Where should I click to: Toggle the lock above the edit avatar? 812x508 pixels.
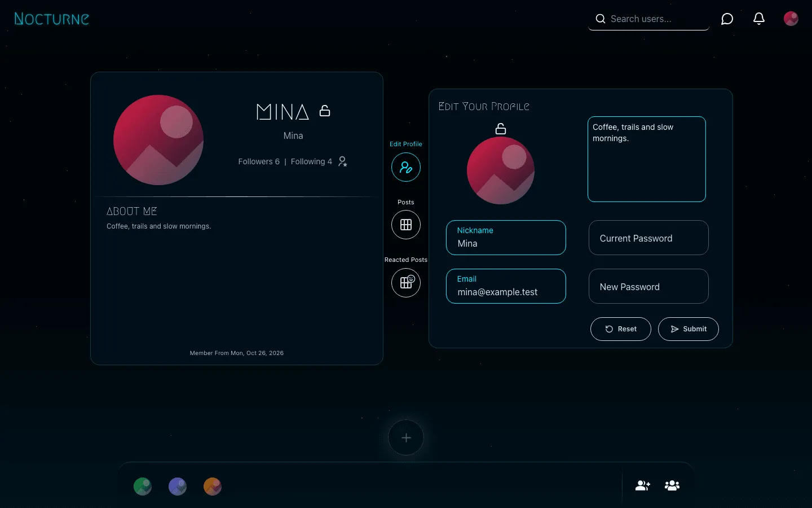point(501,129)
